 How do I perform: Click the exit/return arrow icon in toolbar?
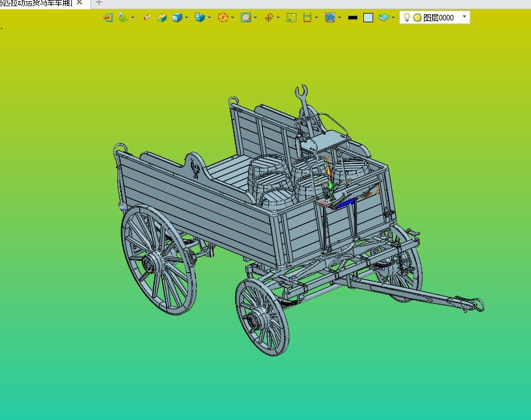[108, 17]
